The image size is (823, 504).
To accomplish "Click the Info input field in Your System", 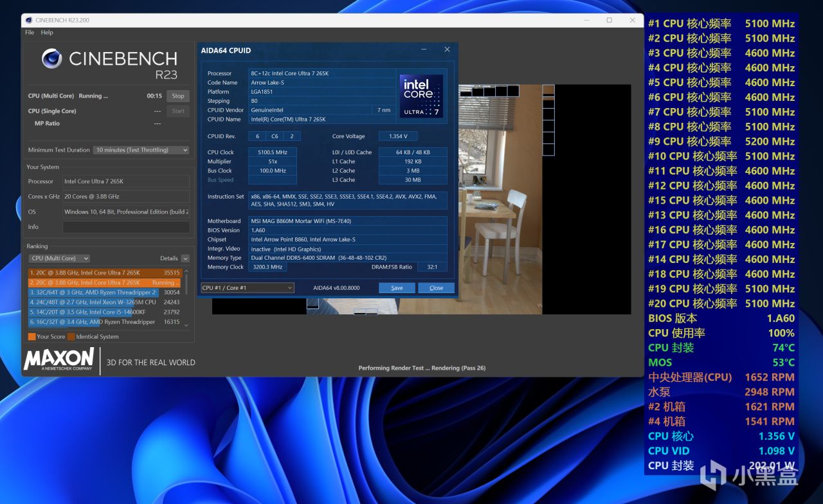I will pyautogui.click(x=126, y=227).
